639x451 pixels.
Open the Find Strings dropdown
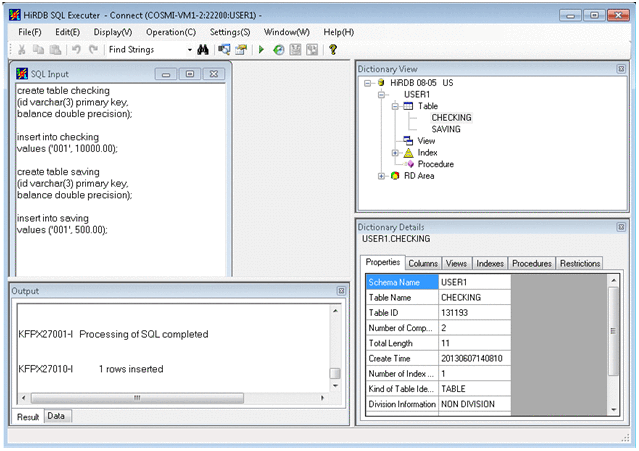click(189, 49)
